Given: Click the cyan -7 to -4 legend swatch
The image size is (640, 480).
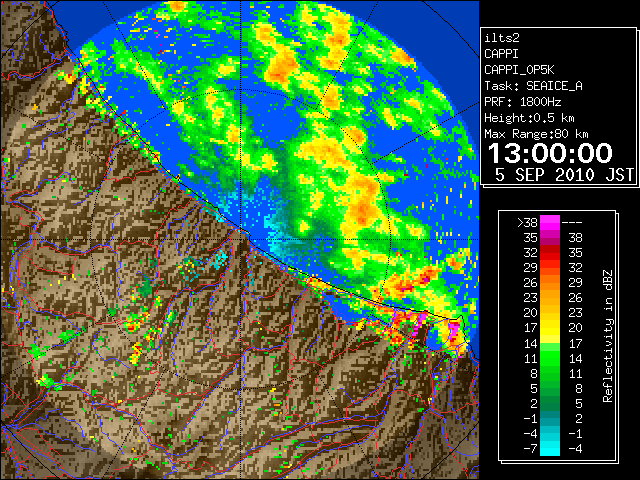Looking at the screenshot, I should [x=550, y=448].
